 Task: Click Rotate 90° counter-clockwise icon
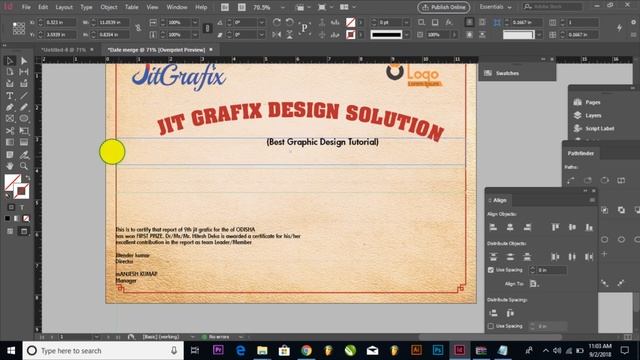(289, 22)
